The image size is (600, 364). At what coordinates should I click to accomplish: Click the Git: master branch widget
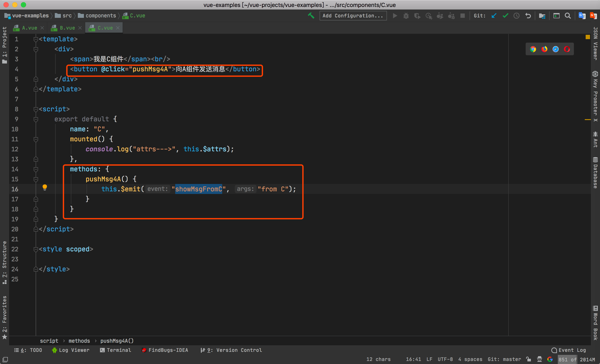coord(504,359)
